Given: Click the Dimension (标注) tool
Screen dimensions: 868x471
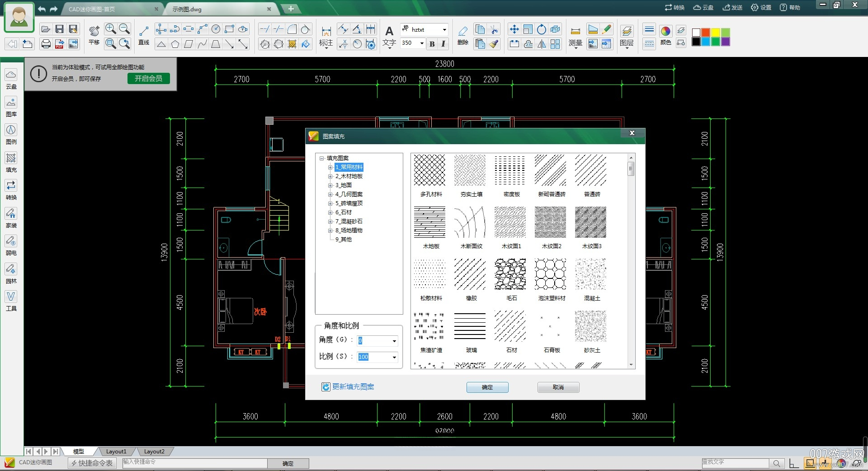Looking at the screenshot, I should point(326,36).
